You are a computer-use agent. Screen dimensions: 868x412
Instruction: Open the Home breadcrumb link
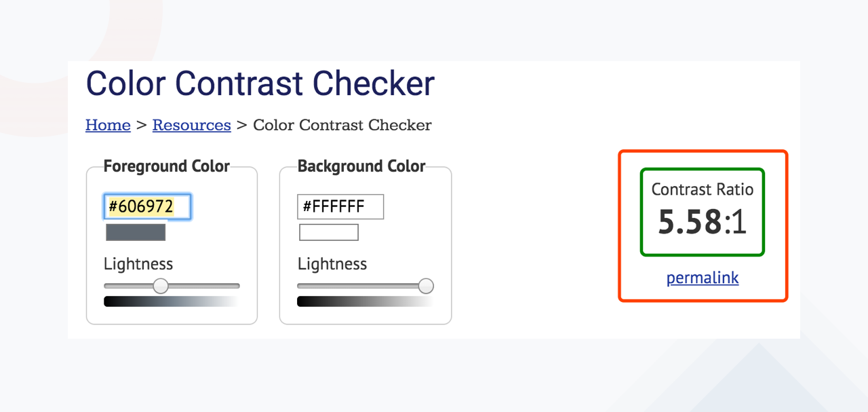pos(108,125)
